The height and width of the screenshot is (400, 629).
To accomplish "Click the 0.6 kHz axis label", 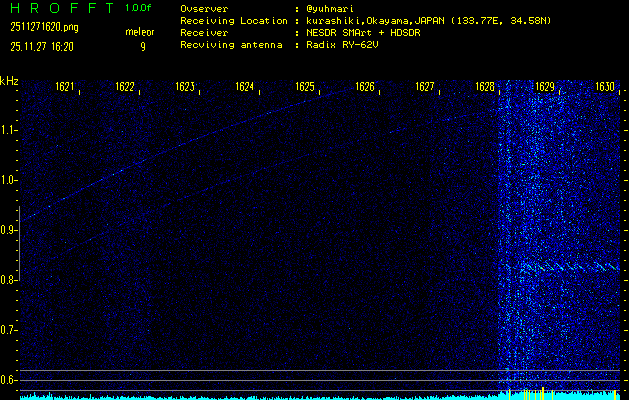I will tap(7, 380).
